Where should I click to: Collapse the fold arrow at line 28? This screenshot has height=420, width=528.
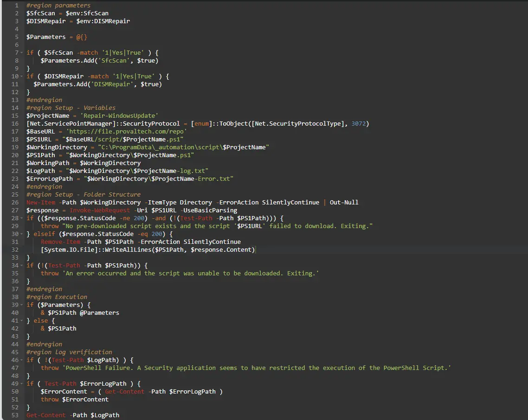(21, 218)
